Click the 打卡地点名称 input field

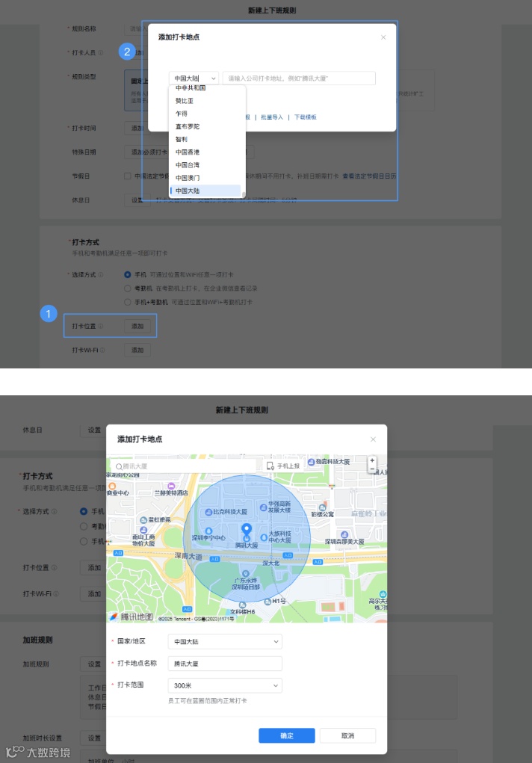point(225,664)
